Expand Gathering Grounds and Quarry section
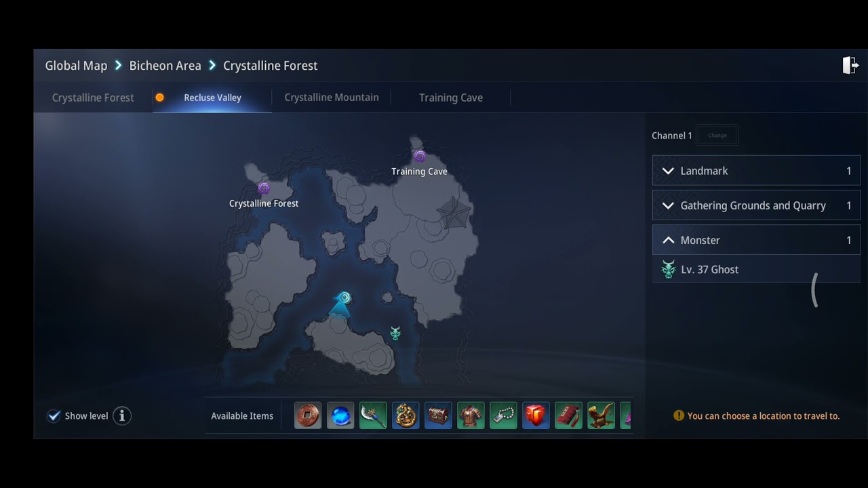The width and height of the screenshot is (868, 488). [756, 205]
